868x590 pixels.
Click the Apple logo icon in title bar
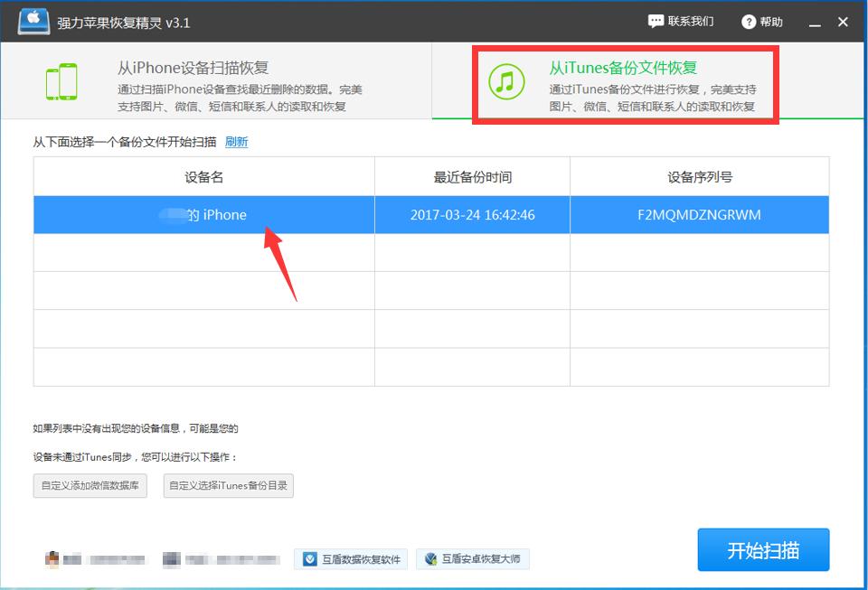coord(33,20)
